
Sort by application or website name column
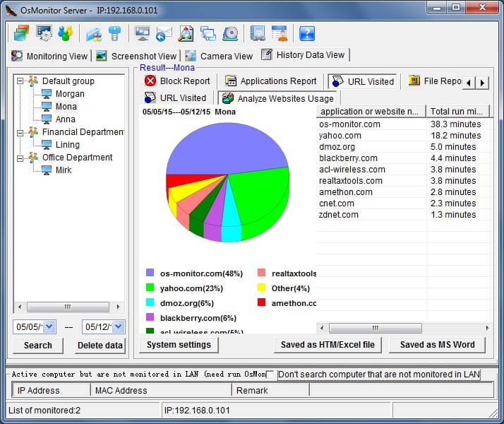pyautogui.click(x=371, y=112)
